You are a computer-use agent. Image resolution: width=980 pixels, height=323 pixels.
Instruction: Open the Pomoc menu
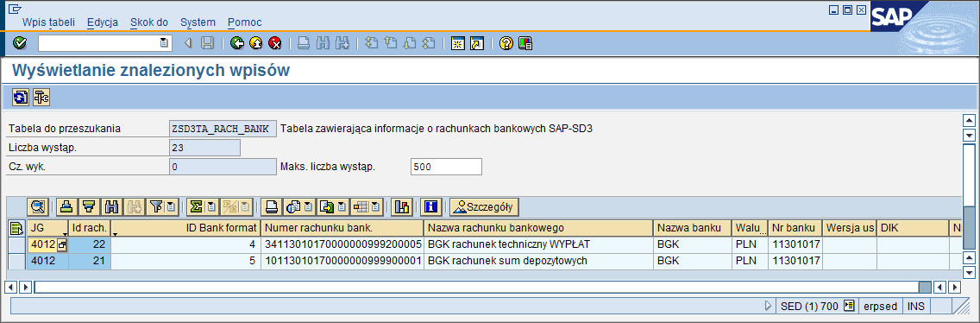245,22
